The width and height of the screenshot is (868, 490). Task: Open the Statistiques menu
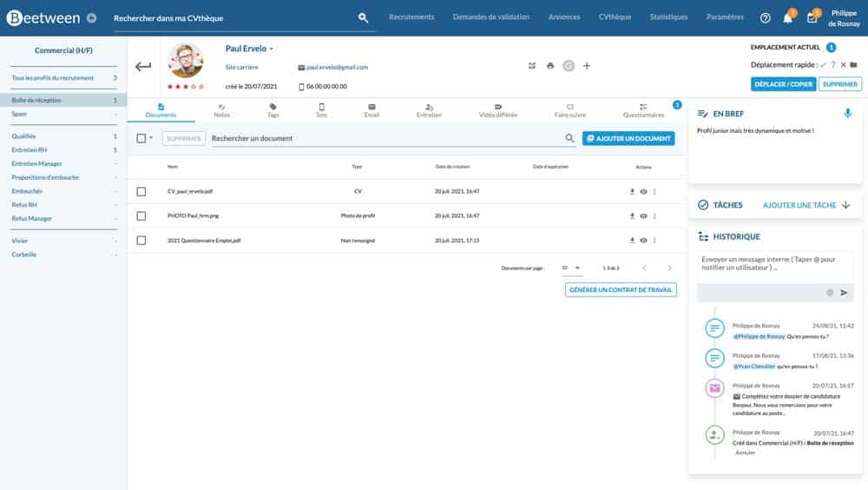[668, 17]
